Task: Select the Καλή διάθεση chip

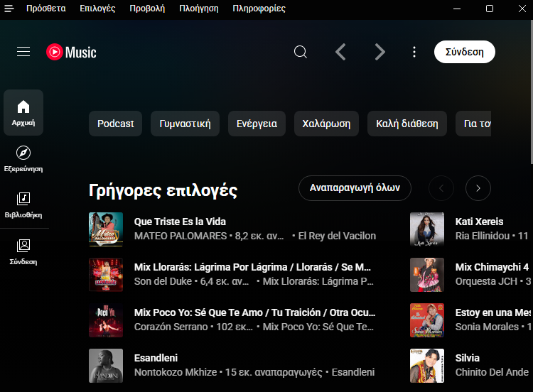Action: click(x=407, y=124)
